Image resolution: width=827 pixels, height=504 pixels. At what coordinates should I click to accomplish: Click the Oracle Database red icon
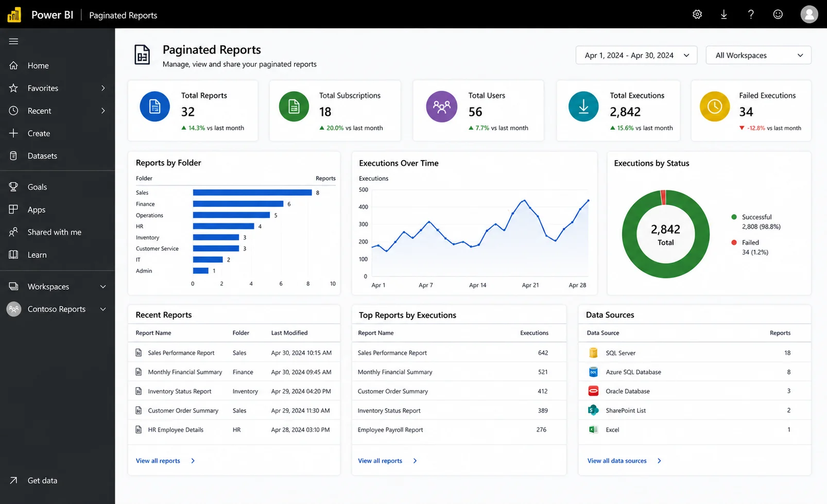[593, 391]
